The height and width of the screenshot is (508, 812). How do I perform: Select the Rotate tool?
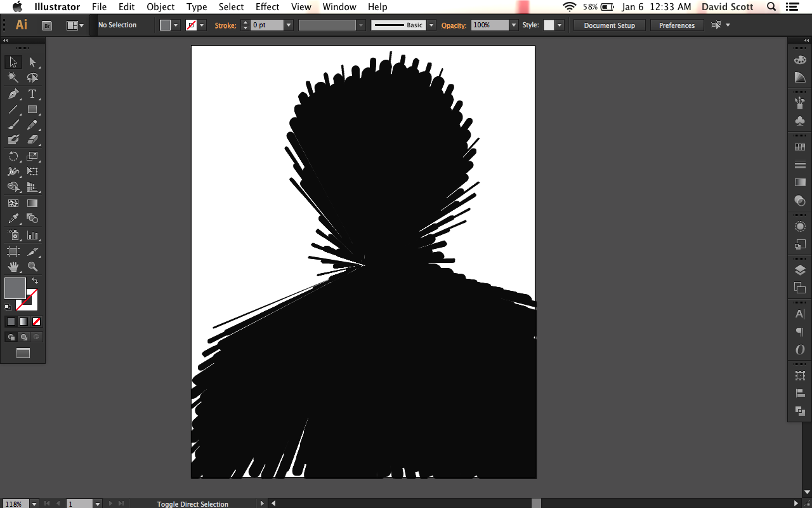[x=13, y=156]
